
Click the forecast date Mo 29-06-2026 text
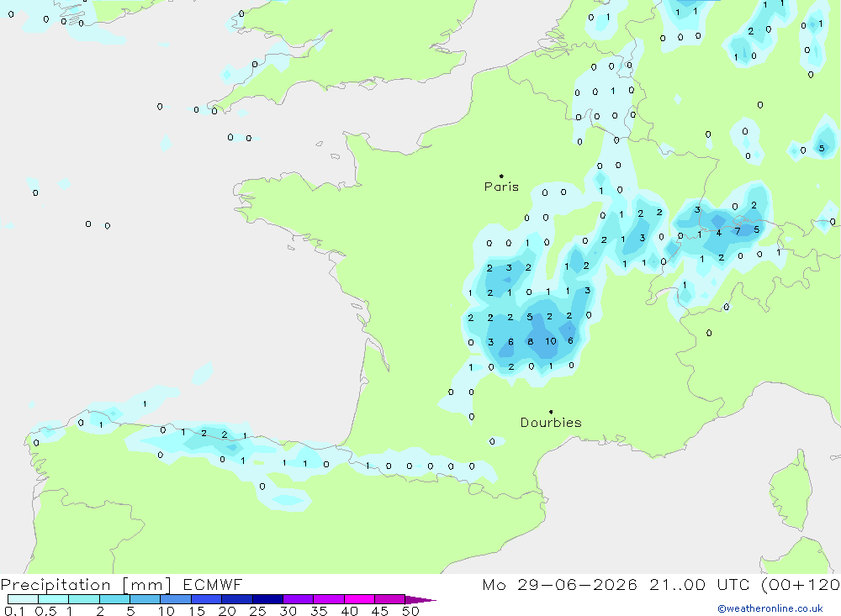pyautogui.click(x=559, y=585)
